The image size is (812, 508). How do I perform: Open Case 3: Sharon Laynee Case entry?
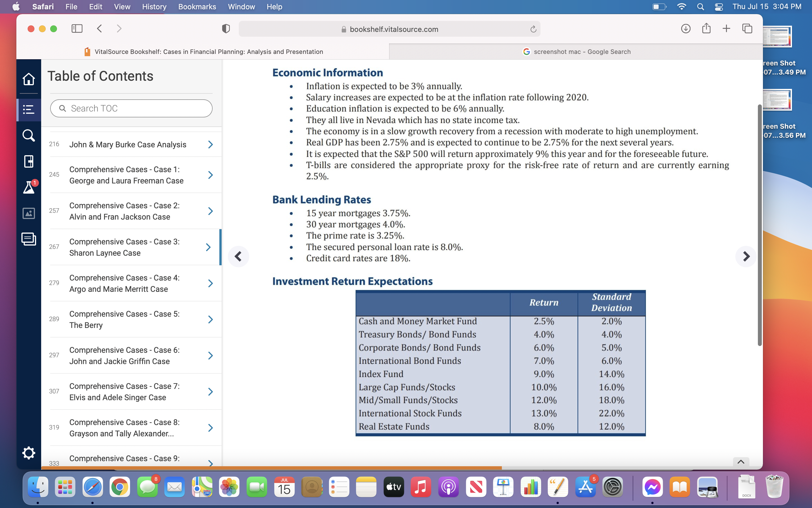(124, 247)
